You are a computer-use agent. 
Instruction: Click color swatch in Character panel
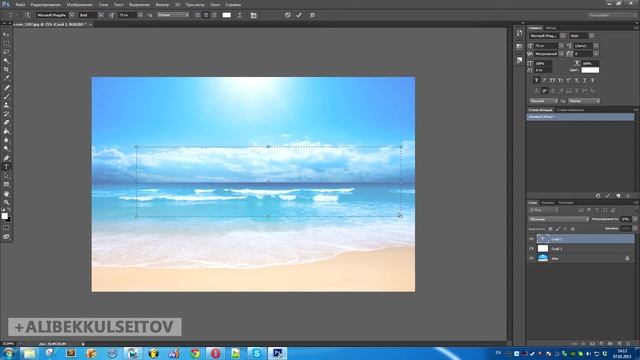[590, 70]
